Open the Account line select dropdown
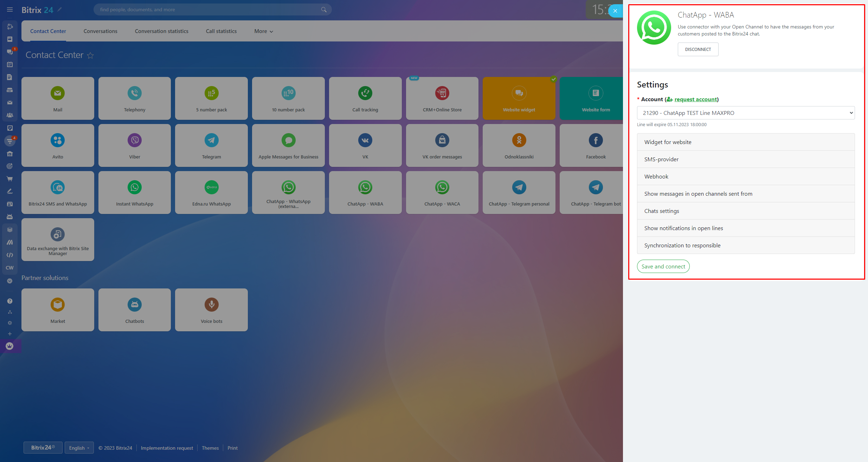 coord(745,113)
